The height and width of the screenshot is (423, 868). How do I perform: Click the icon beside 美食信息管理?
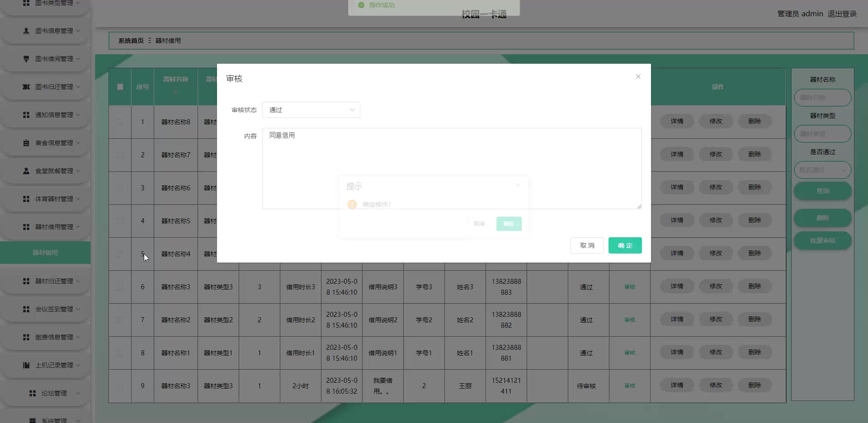point(26,143)
